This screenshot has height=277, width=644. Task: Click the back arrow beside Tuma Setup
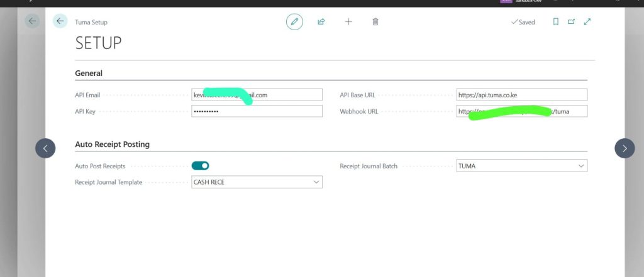click(x=60, y=21)
